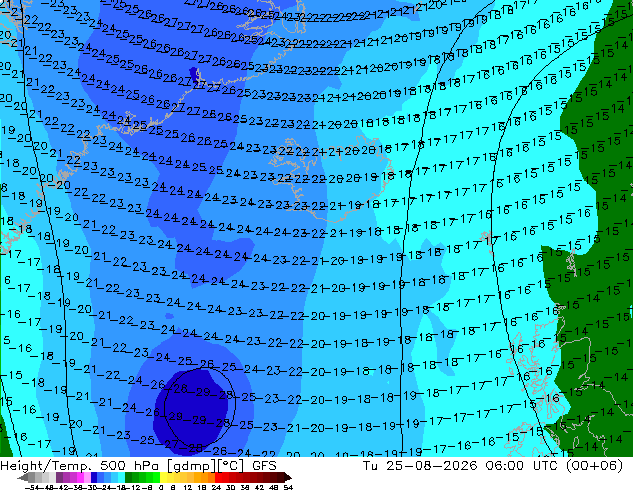The height and width of the screenshot is (490, 634).
Task: Pick the yellow swatch above the 0 scale label
Action: tap(163, 478)
